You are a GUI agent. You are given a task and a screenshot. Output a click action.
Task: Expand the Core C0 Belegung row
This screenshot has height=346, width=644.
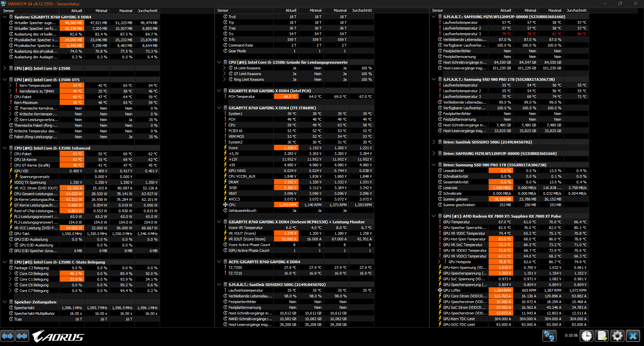tap(10, 273)
